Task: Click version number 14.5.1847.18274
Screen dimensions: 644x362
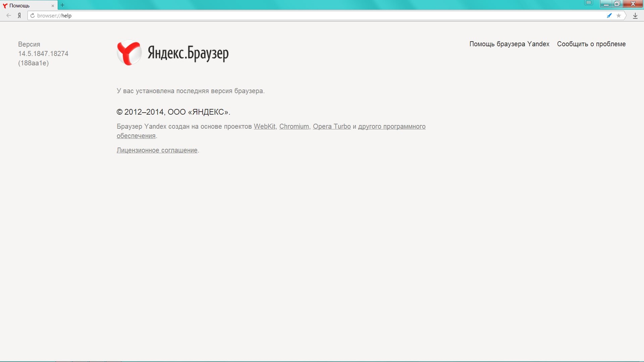Action: pos(43,54)
